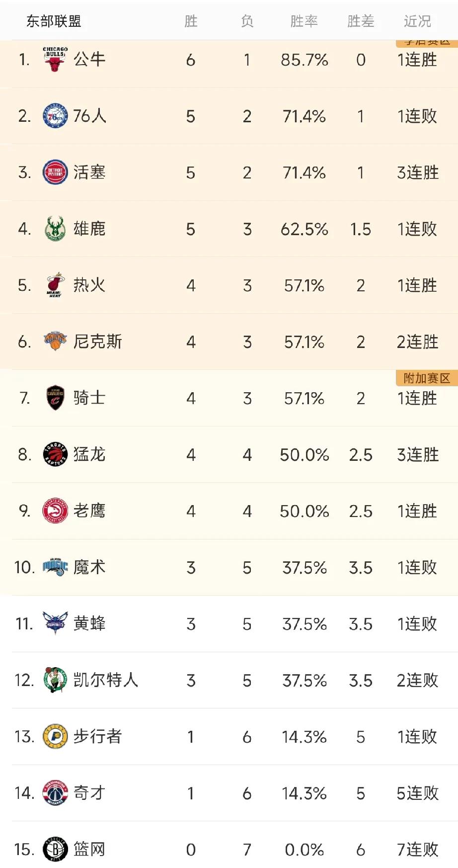458x868 pixels.
Task: Open the Milwaukee Bucks logo
Action: click(55, 229)
